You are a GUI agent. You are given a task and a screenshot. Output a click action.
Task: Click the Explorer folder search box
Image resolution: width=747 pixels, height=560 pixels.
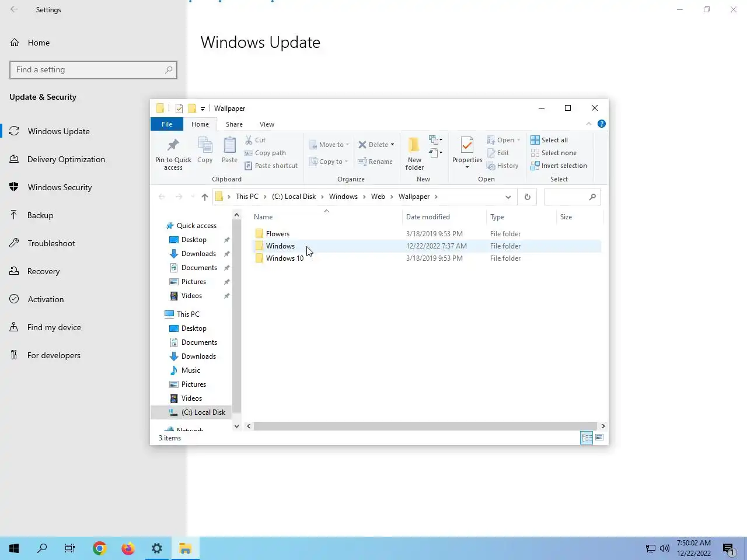point(572,197)
